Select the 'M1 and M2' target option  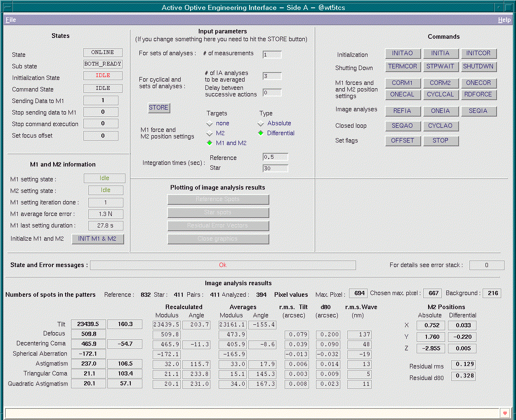[x=210, y=143]
